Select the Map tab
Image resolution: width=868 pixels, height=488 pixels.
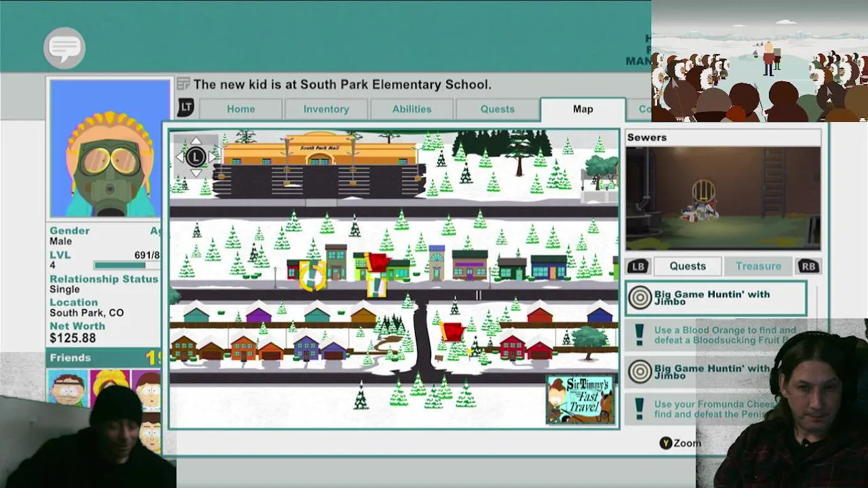(x=583, y=109)
